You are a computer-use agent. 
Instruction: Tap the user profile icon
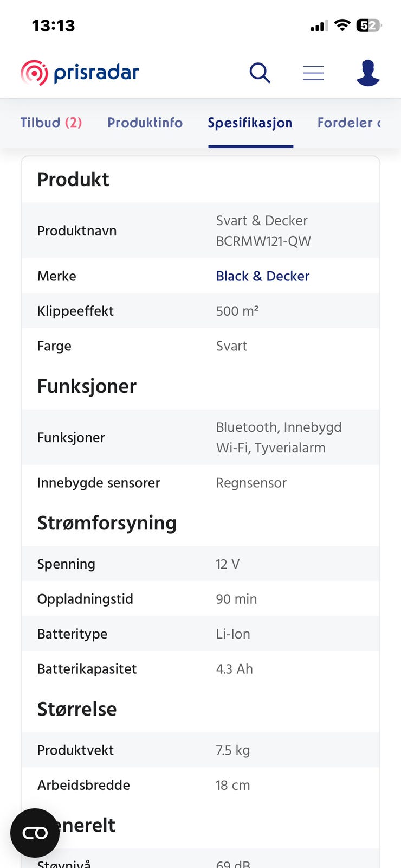point(368,73)
